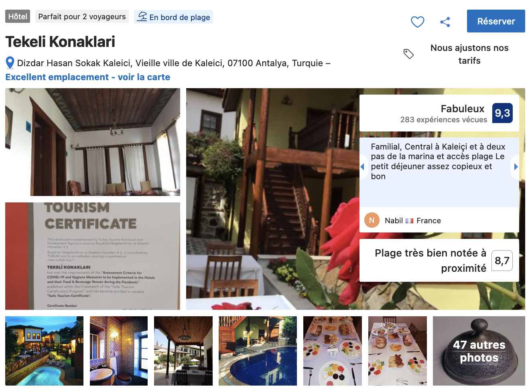Open the 47 autres photos thumbnail
The image size is (532, 392).
click(479, 351)
